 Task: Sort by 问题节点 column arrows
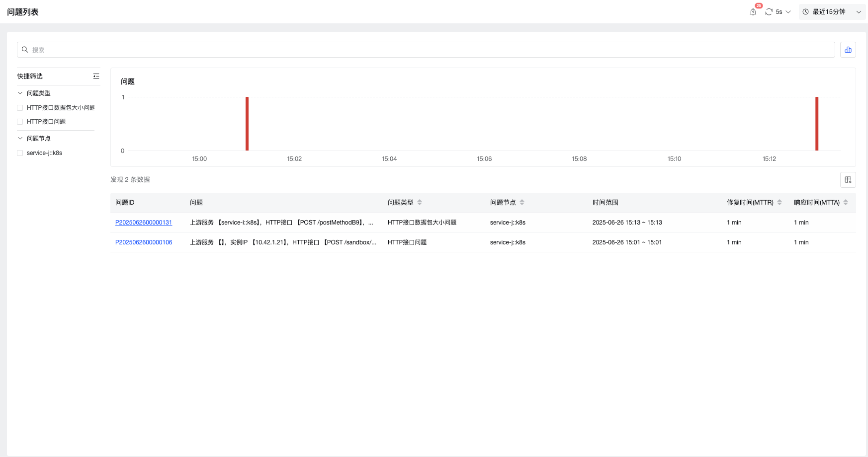click(522, 203)
